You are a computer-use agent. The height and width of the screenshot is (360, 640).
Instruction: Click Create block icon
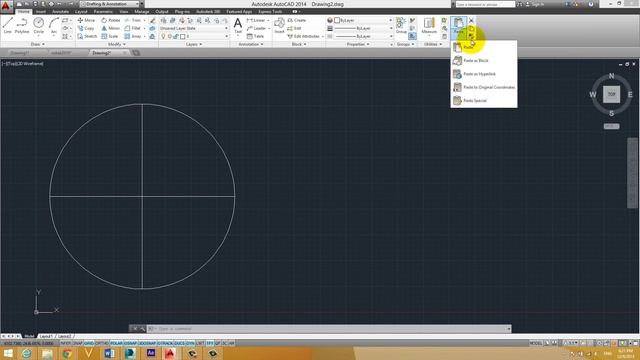point(297,20)
